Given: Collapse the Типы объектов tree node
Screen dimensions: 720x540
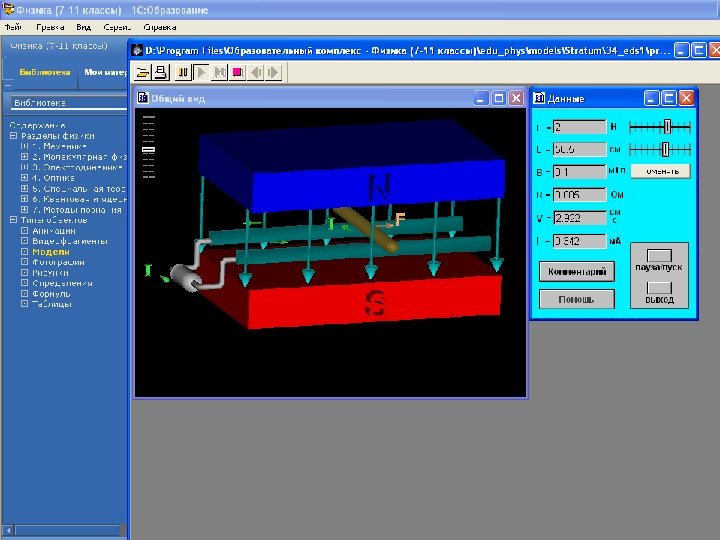Looking at the screenshot, I should click(13, 220).
